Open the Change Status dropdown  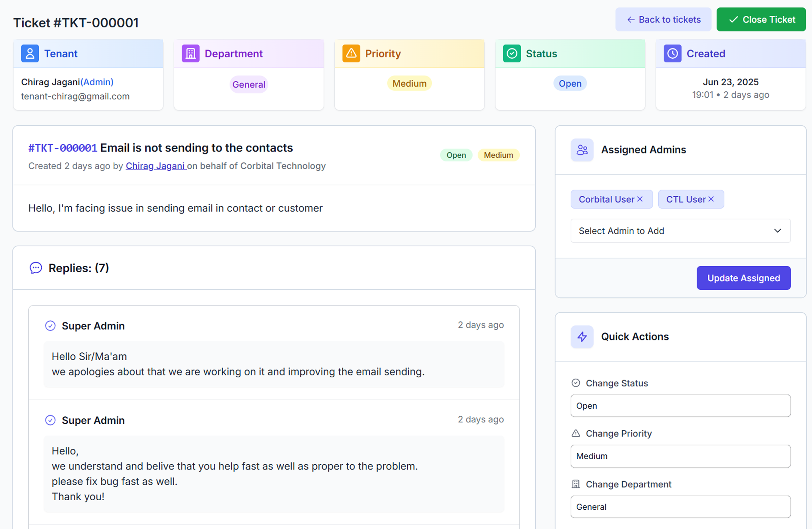pos(680,406)
